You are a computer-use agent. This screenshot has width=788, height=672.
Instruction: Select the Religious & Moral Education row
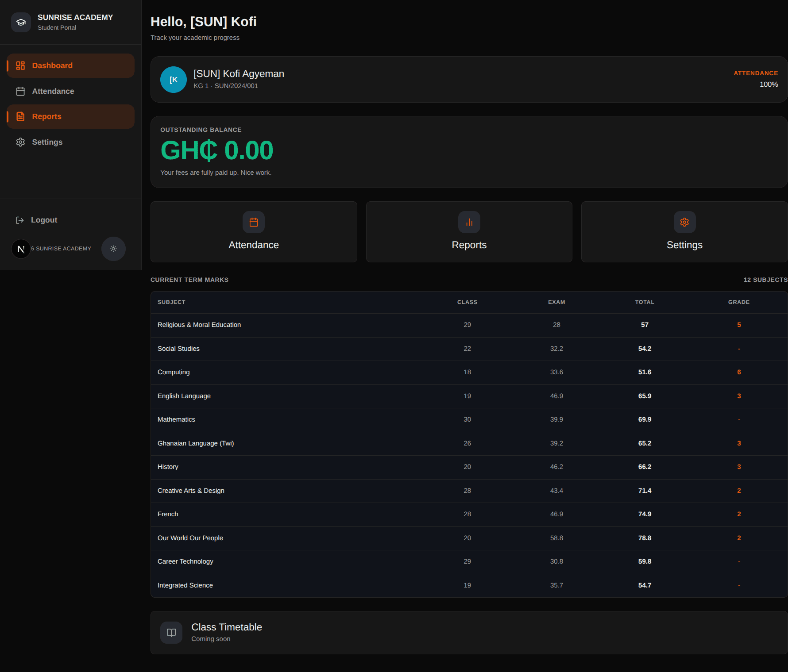tap(469, 325)
